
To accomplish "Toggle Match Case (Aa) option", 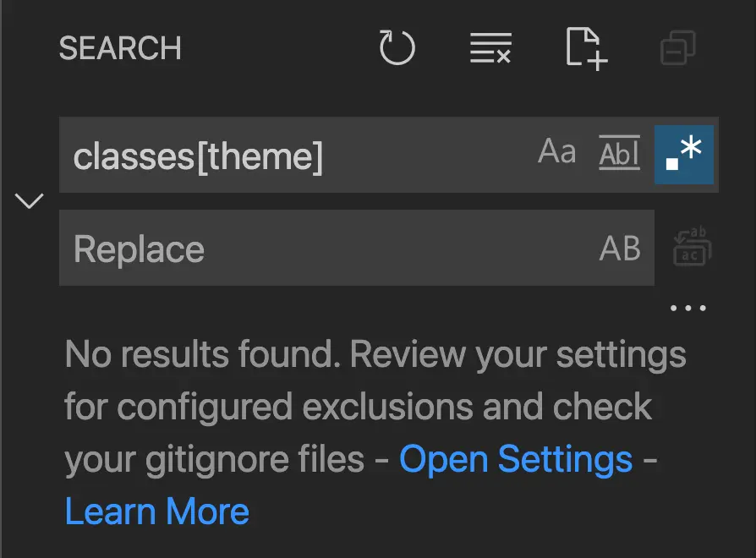I will [x=557, y=152].
